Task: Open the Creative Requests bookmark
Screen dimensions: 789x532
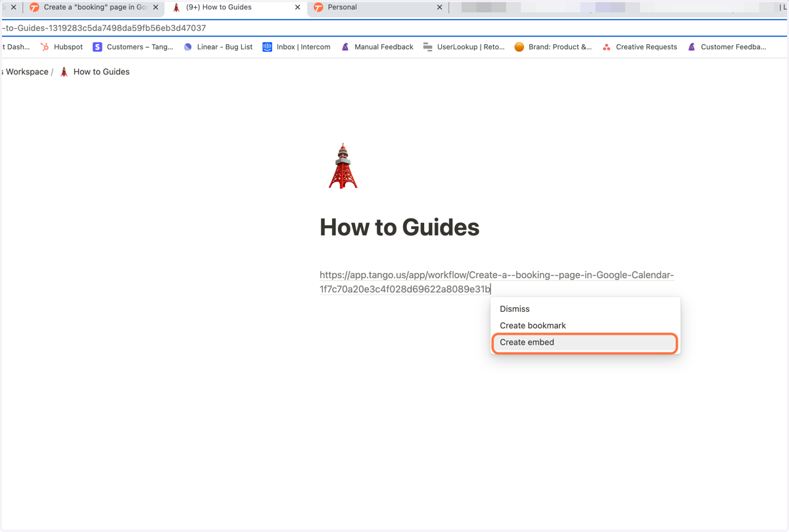Action: tap(639, 47)
